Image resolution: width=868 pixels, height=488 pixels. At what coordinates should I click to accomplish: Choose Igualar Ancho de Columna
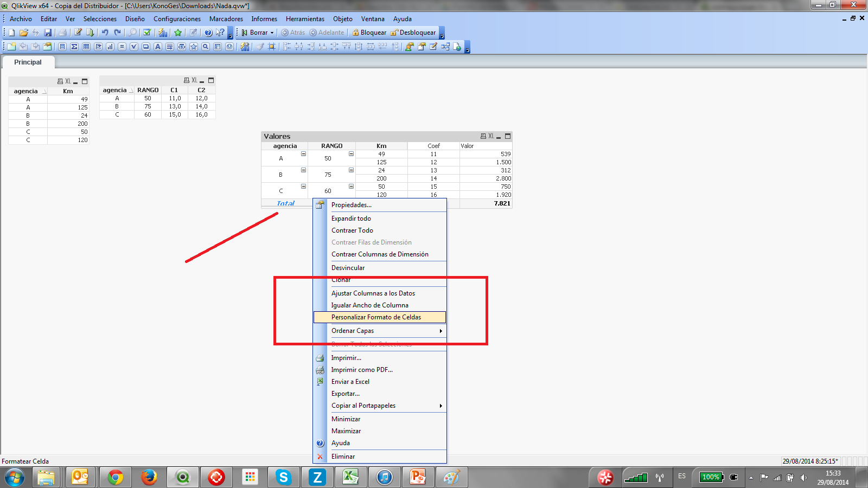[380, 305]
